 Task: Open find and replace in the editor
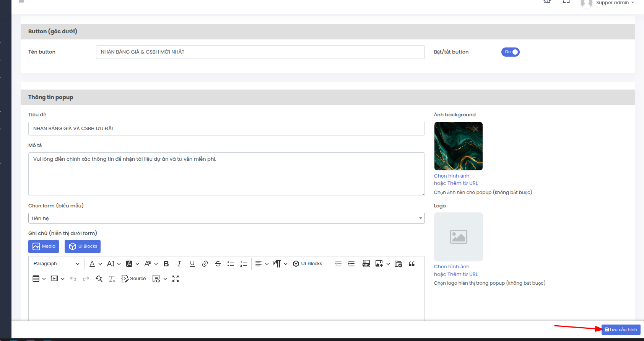(x=99, y=279)
